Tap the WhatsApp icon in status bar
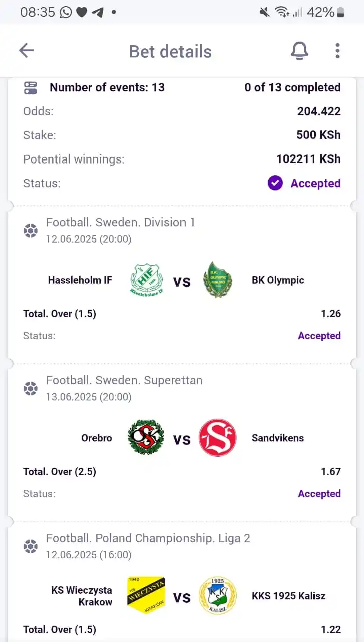 coord(66,12)
